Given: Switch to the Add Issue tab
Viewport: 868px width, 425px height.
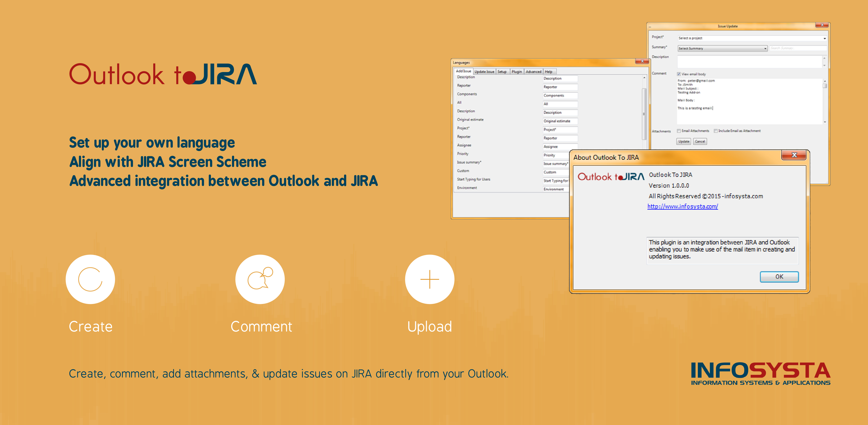Looking at the screenshot, I should tap(463, 71).
